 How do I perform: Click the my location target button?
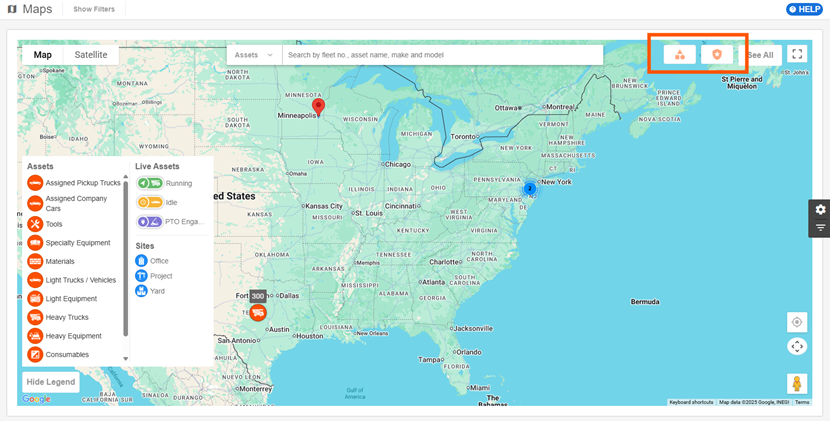pos(797,322)
